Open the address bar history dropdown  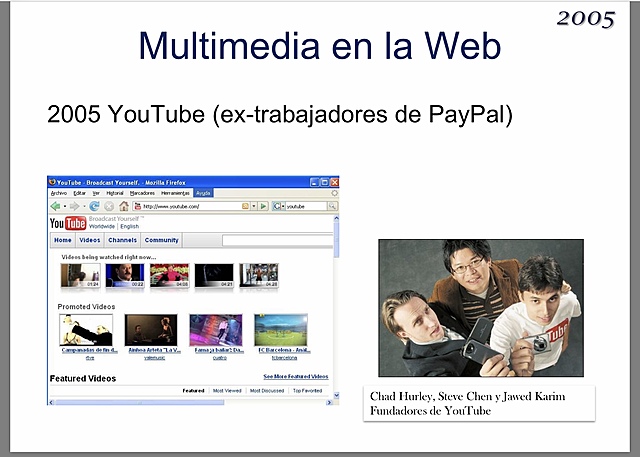click(254, 206)
